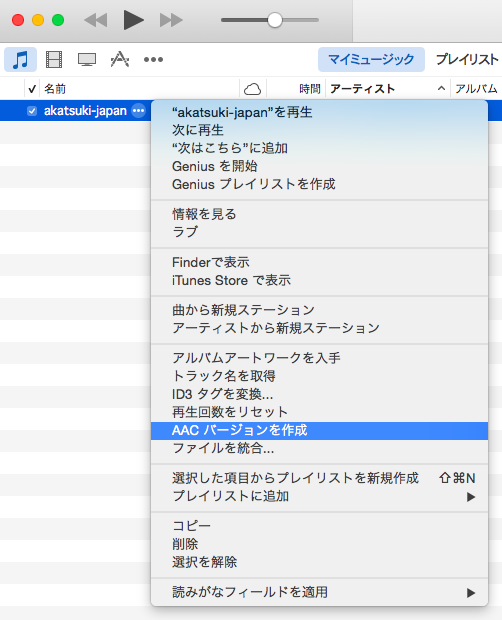Screen dimensions: 502x620
Task: Choose ID3 タグを変換... menu item
Action: point(319,394)
